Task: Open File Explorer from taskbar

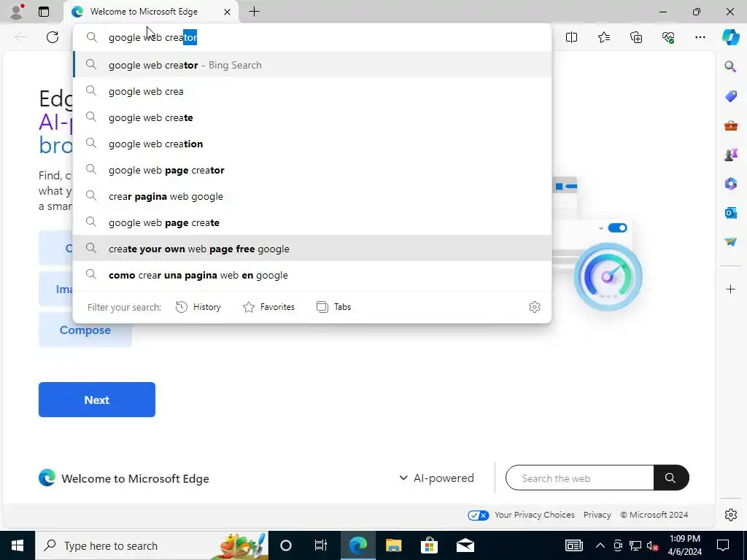Action: (393, 545)
